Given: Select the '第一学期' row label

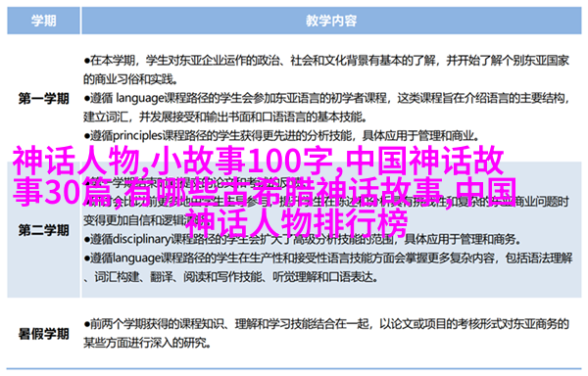Looking at the screenshot, I should click(43, 99).
